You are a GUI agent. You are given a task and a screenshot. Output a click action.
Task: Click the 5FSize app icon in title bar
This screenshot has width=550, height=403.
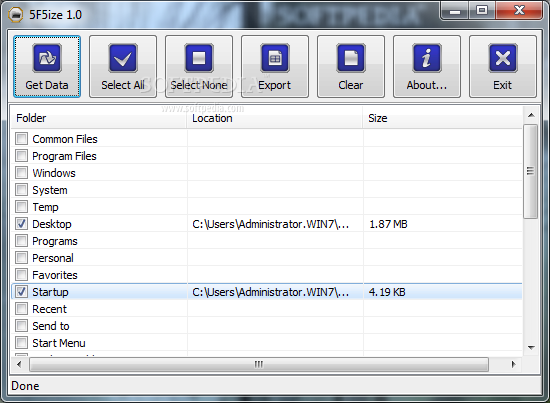tap(15, 15)
